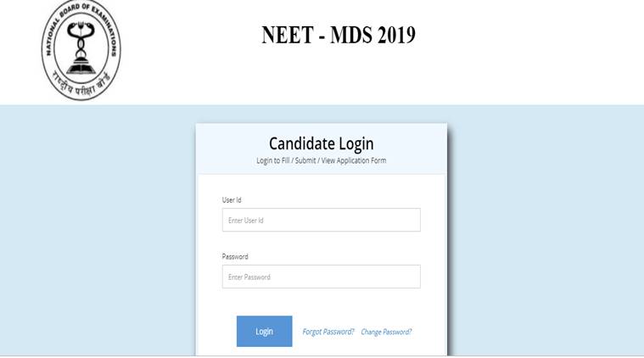Click the 'Enter Password' placeholder text

pyautogui.click(x=249, y=277)
